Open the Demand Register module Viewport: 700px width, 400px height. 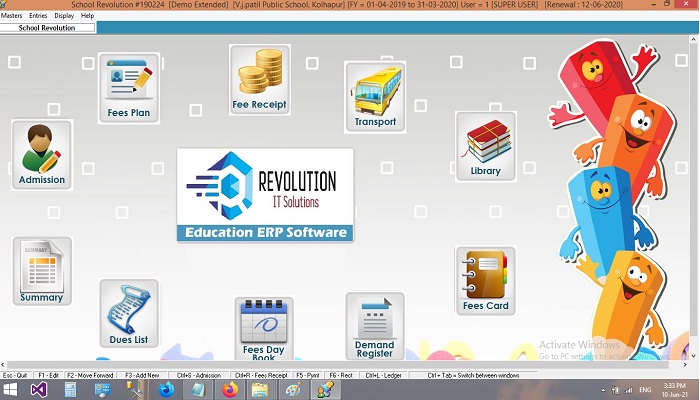[x=375, y=326]
